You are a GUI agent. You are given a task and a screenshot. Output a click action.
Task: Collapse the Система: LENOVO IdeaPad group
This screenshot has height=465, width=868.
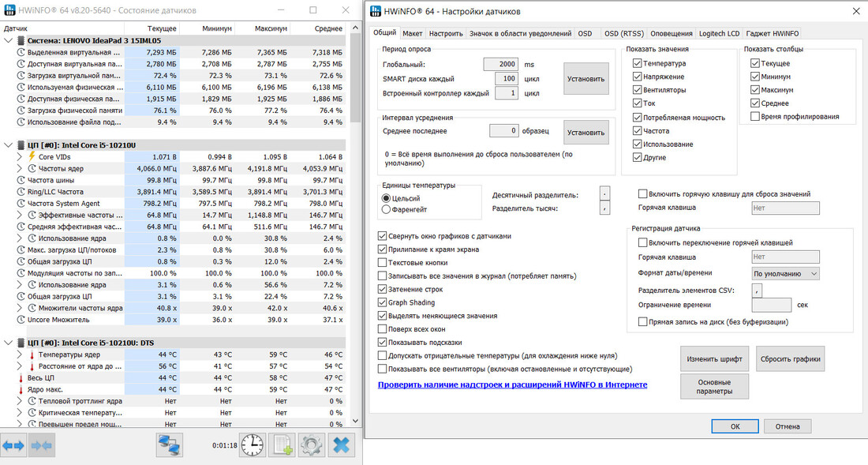tap(9, 40)
